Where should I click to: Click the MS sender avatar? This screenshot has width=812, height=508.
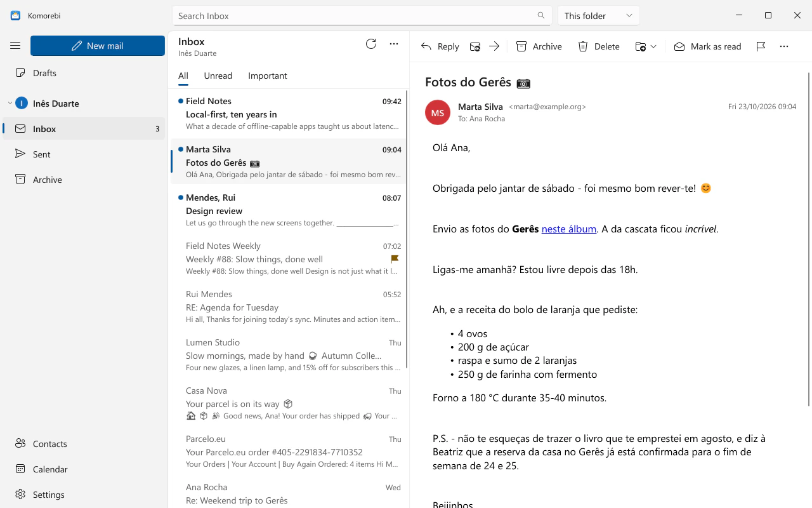click(438, 112)
